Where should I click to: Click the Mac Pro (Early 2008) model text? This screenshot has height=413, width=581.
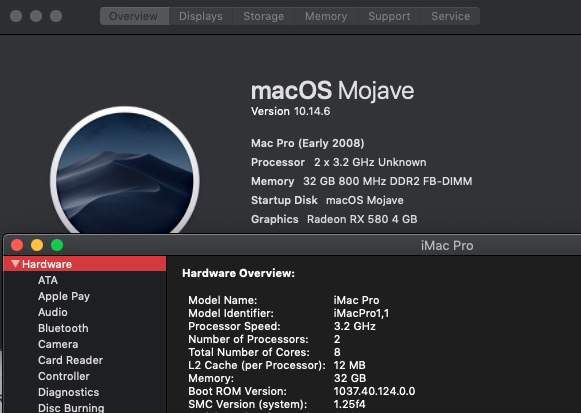tap(308, 143)
